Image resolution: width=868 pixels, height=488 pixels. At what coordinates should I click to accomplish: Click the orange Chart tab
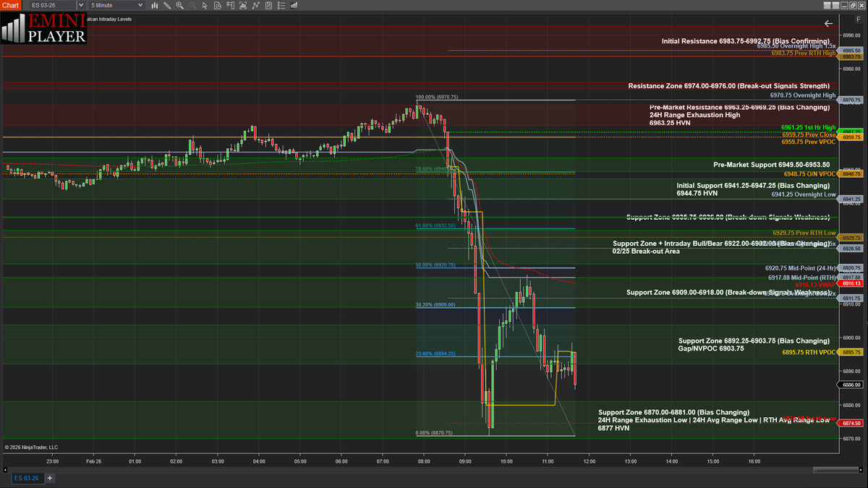coord(11,5)
